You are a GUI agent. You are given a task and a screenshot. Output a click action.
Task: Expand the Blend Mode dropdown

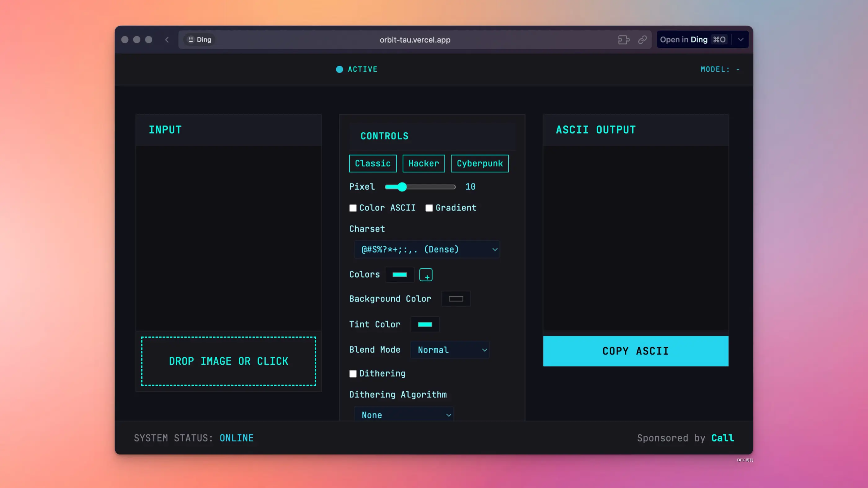(450, 350)
